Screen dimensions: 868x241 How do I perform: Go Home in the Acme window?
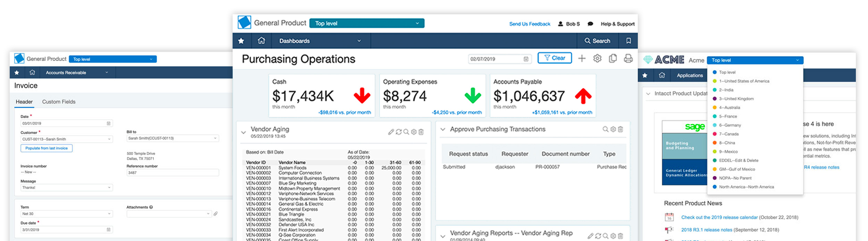point(662,75)
